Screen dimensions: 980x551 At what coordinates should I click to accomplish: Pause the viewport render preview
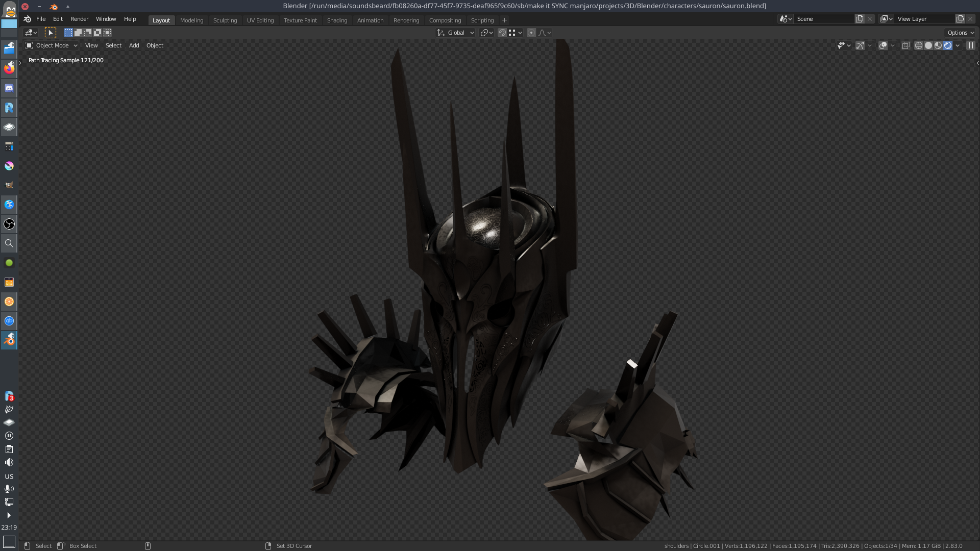tap(971, 45)
